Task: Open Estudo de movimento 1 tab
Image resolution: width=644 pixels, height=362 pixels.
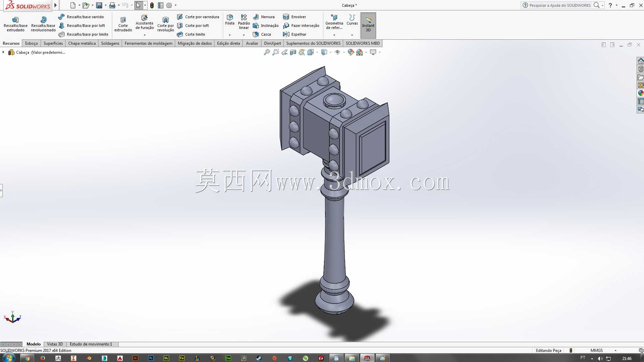Action: (91, 344)
